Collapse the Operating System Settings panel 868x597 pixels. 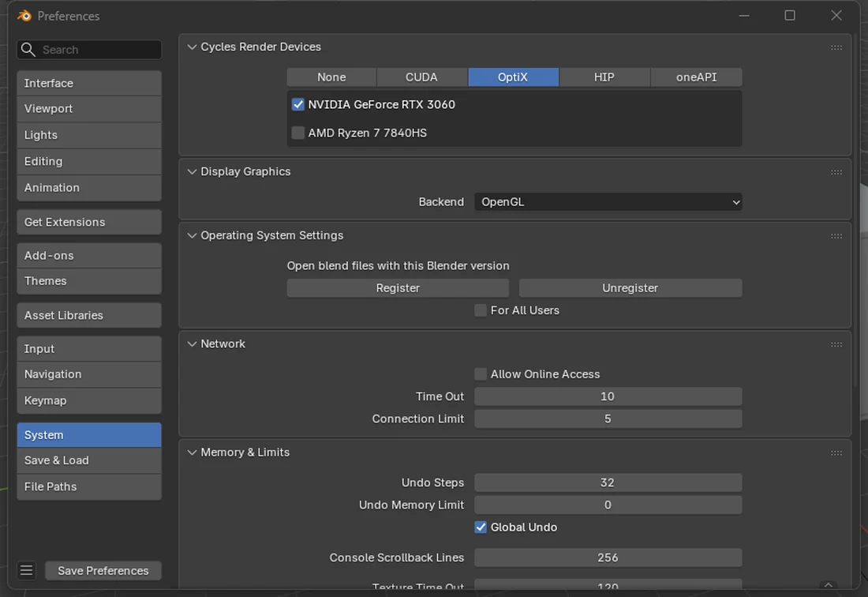(x=192, y=235)
